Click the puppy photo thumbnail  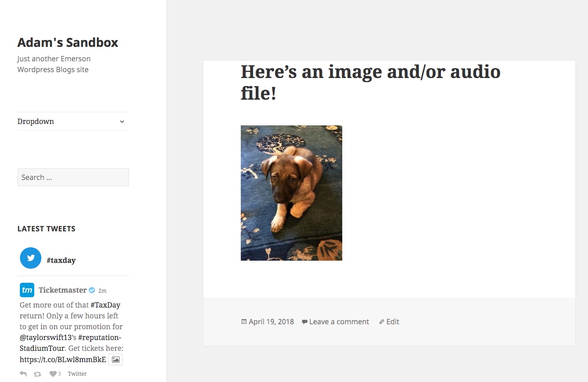tap(291, 193)
